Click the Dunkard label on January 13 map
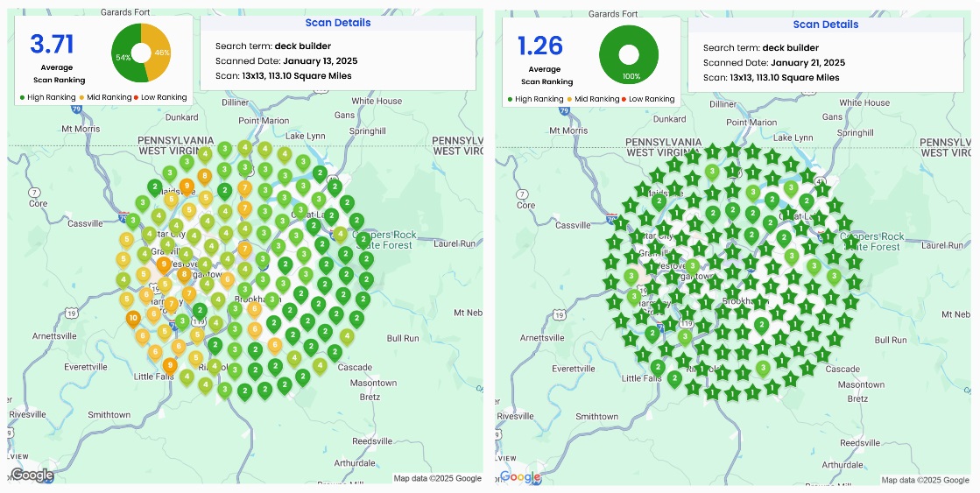980x493 pixels. pyautogui.click(x=181, y=116)
